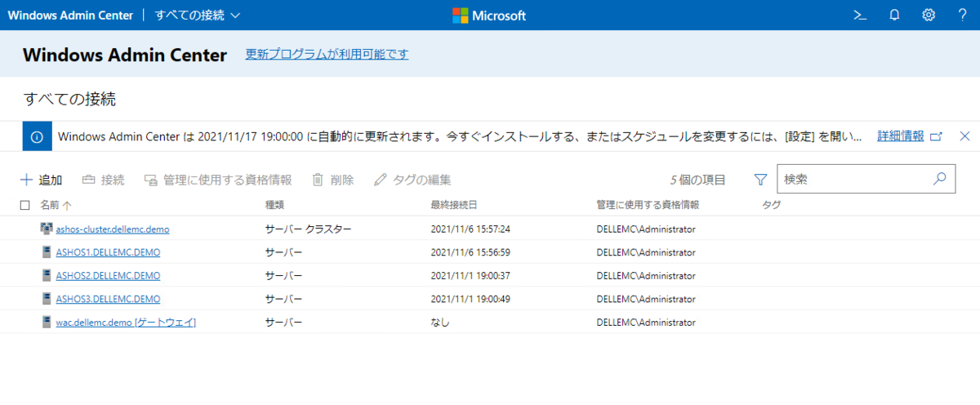Select the なし last-connected cell
Image resolution: width=980 pixels, height=405 pixels.
click(x=439, y=322)
